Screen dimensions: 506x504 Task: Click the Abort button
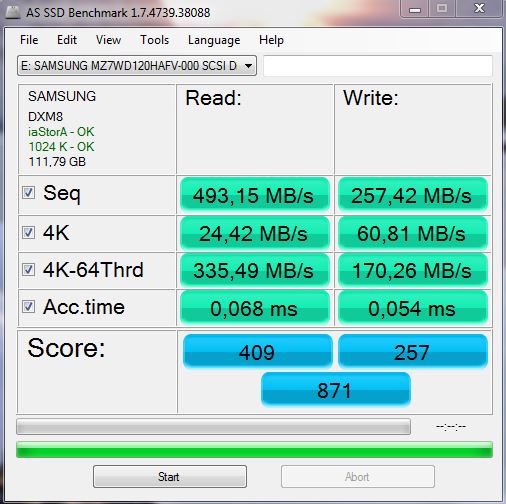click(x=358, y=477)
